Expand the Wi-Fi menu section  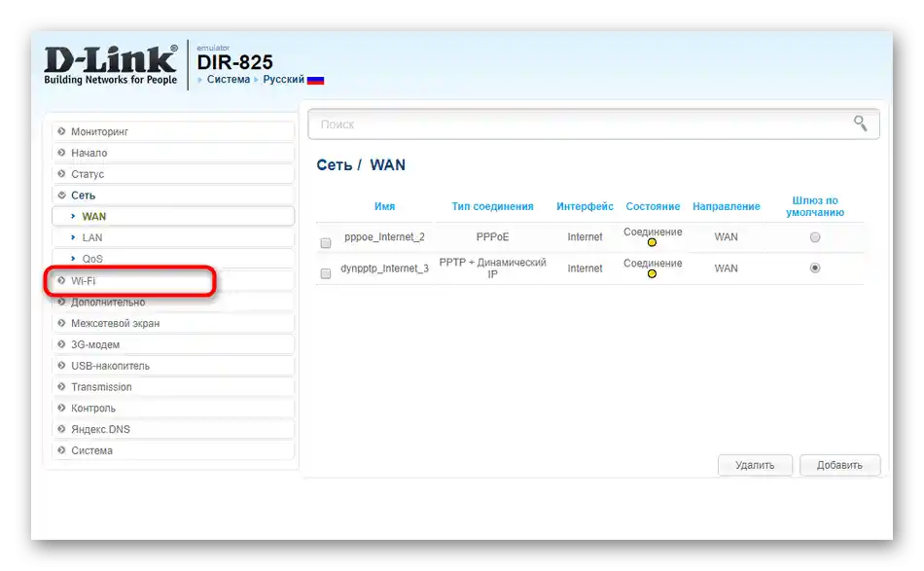[173, 280]
